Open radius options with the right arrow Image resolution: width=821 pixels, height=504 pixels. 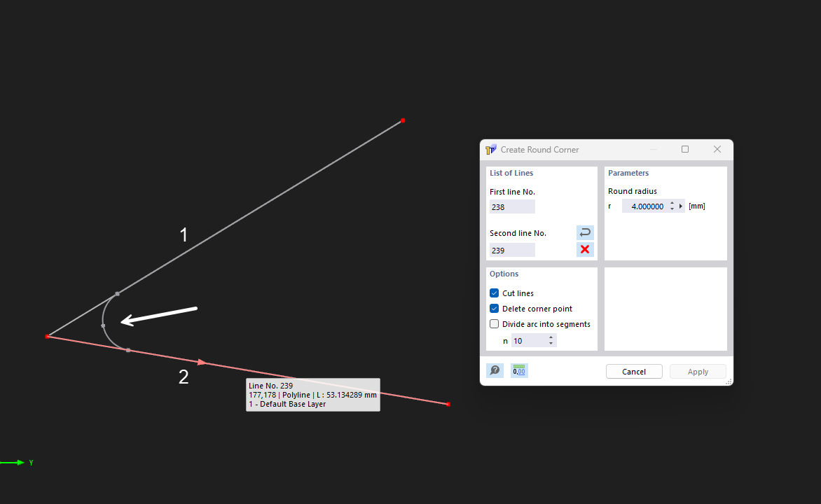coord(680,206)
